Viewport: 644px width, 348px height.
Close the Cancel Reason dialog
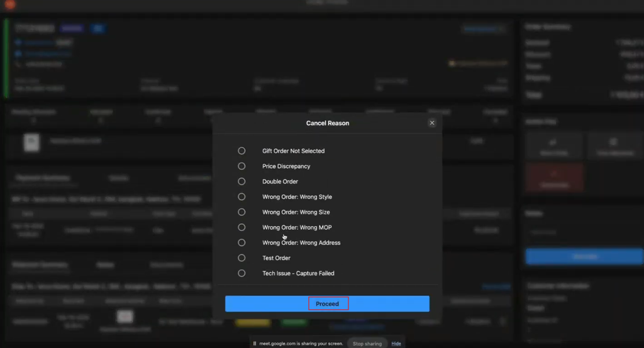(x=432, y=122)
